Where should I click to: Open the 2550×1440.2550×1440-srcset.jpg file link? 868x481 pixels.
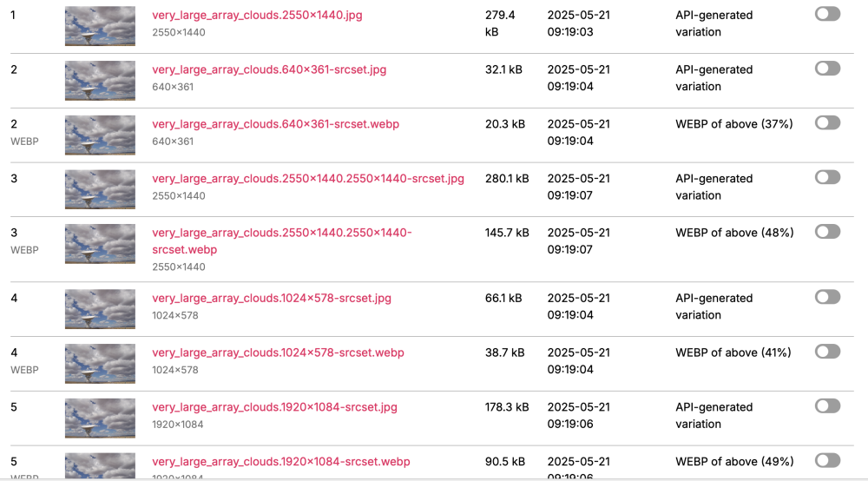pyautogui.click(x=308, y=179)
